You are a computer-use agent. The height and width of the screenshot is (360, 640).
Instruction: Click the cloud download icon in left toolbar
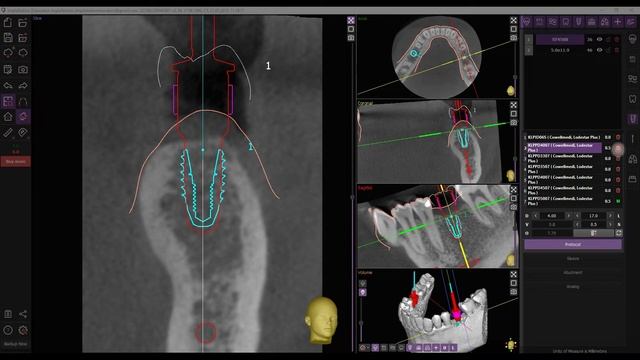coord(23,53)
